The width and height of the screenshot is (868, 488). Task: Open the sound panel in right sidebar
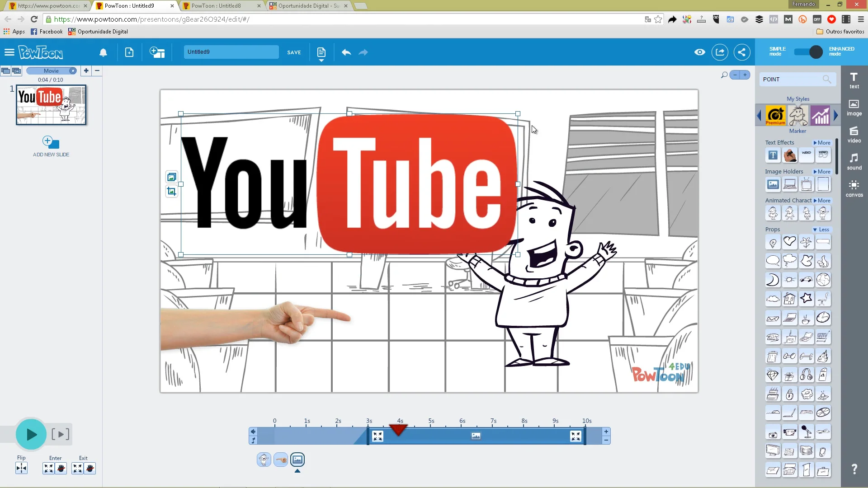pos(854,161)
